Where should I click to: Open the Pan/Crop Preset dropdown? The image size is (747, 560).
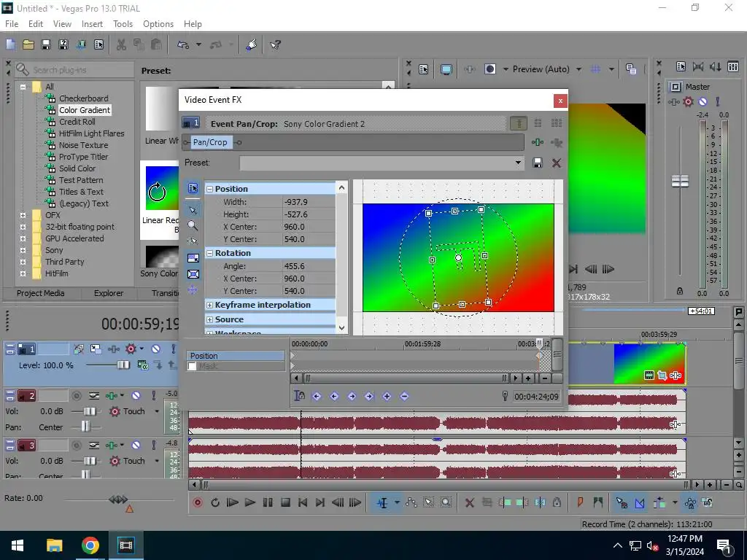(519, 163)
